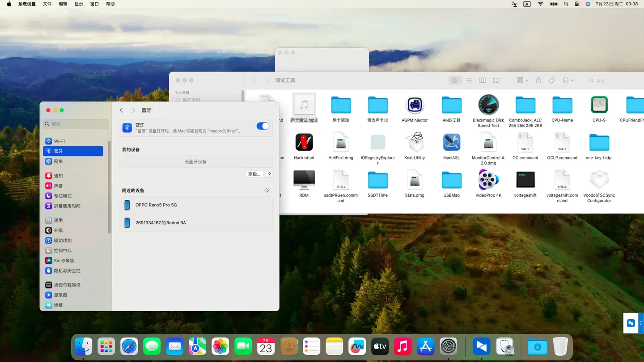Viewport: 644px width, 362px height.
Task: Expand the Finder grouping options dropdown
Action: (x=522, y=80)
